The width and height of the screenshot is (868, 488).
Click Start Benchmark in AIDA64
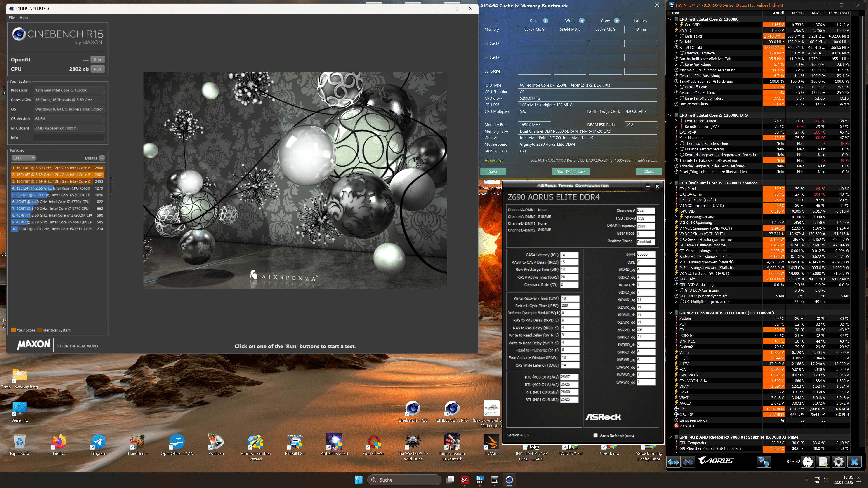(x=571, y=171)
